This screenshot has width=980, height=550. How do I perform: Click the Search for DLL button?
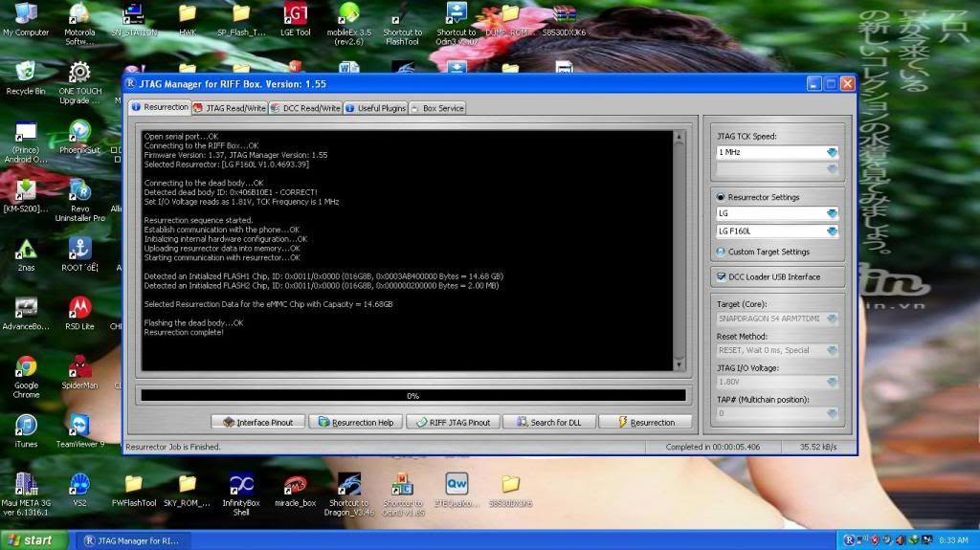(548, 422)
